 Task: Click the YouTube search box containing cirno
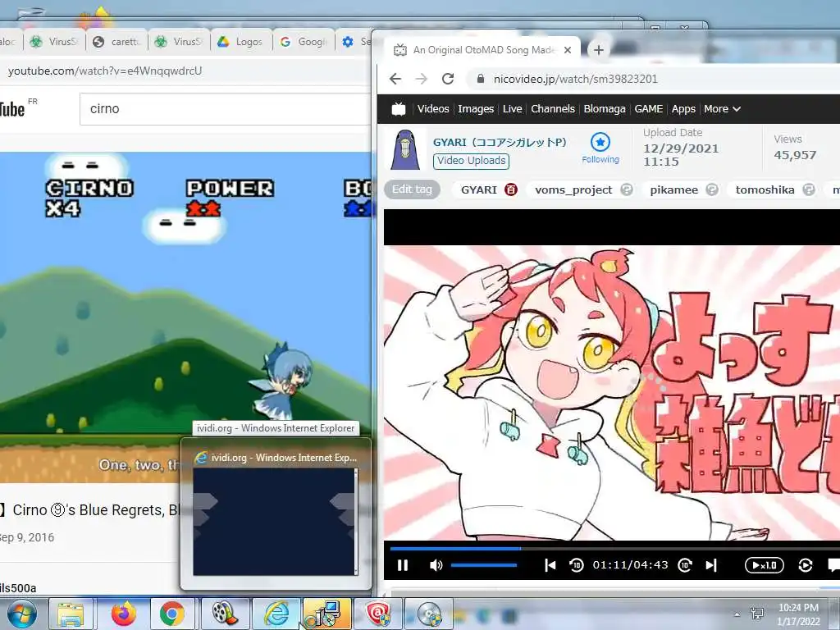pos(225,109)
